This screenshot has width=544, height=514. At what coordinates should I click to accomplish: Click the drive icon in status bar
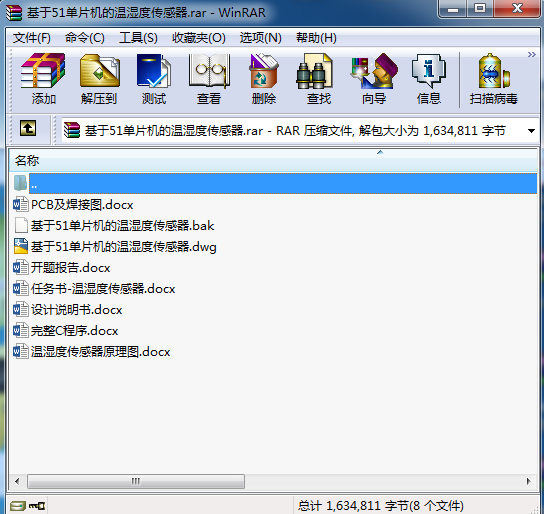point(17,506)
